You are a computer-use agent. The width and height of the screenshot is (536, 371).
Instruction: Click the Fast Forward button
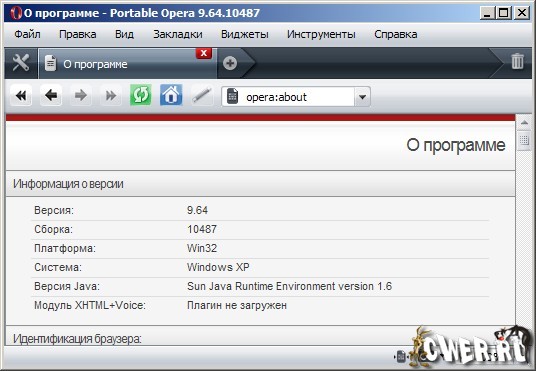click(111, 95)
